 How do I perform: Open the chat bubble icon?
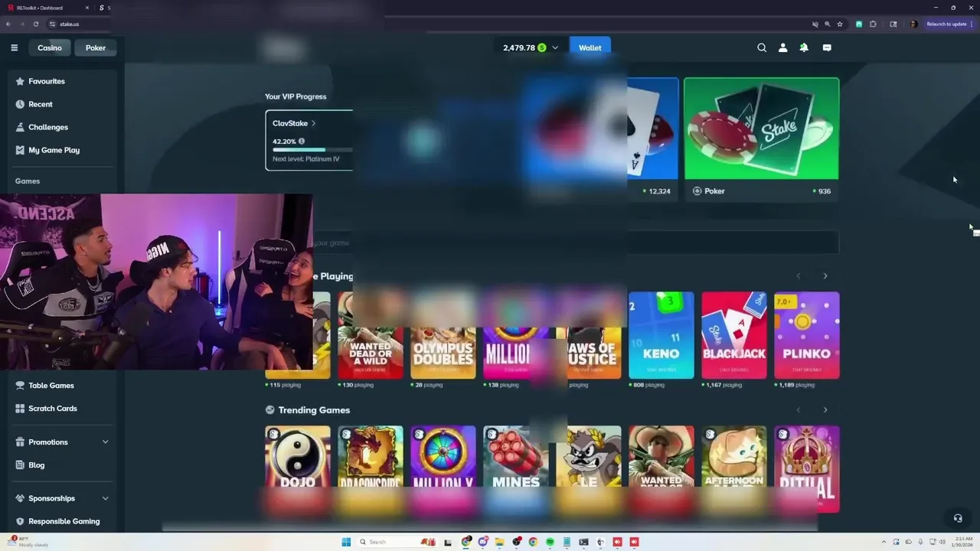coord(827,47)
